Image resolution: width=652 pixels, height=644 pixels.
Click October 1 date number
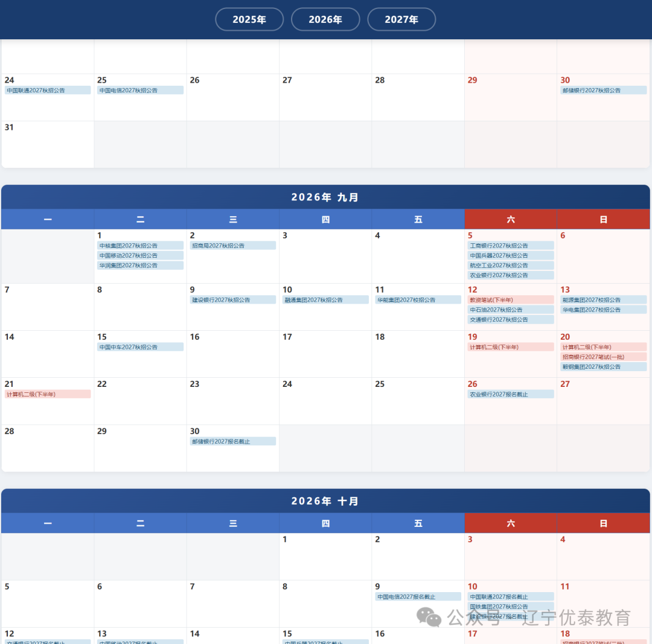[285, 539]
